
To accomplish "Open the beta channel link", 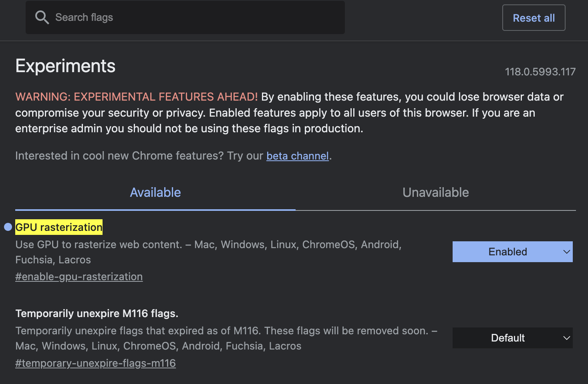I will click(298, 156).
